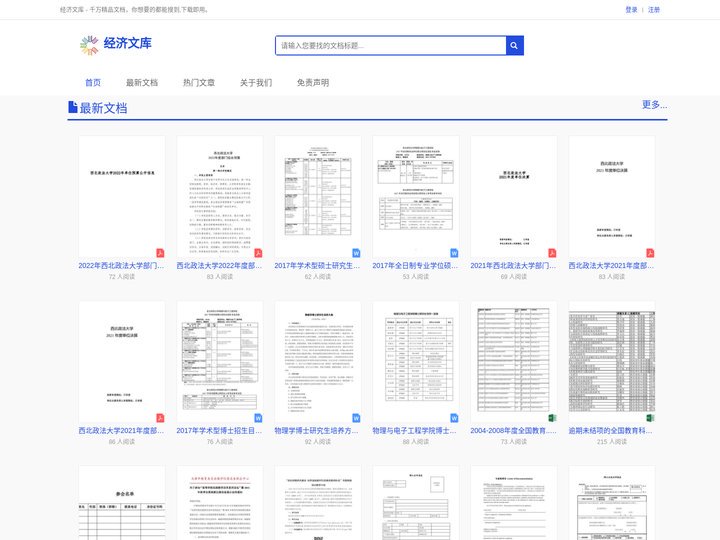The height and width of the screenshot is (540, 720).
Task: Click Word icon on 物理与电子工程学院博士 thumbnail
Action: [454, 418]
